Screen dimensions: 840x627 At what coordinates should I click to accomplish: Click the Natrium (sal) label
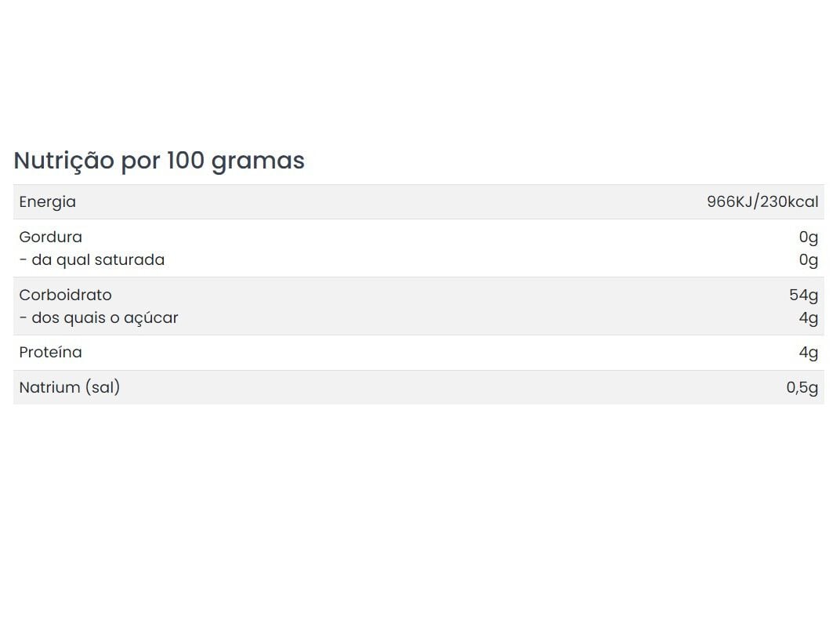69,387
